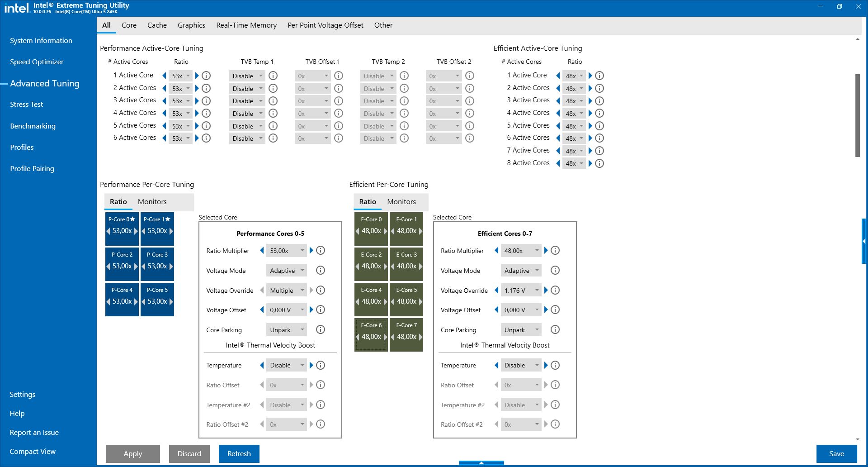Go to Speed Optimizer
Viewport: 868px width, 467px height.
point(37,62)
